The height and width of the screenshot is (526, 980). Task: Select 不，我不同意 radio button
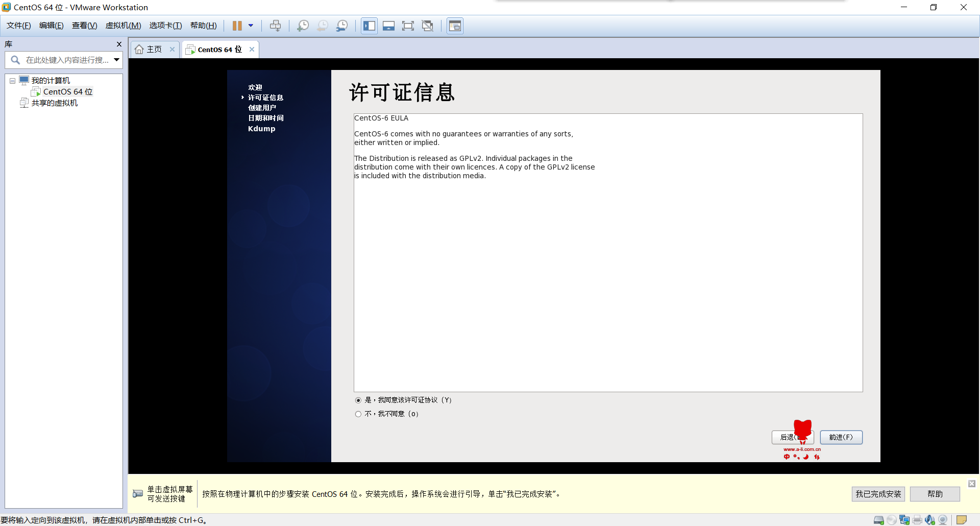tap(358, 414)
